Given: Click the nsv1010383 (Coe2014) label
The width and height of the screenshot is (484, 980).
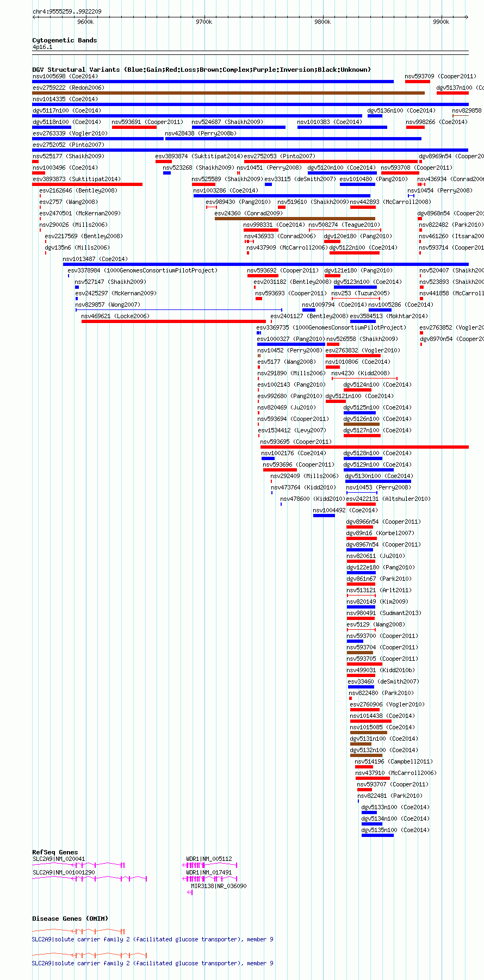Looking at the screenshot, I should 330,122.
